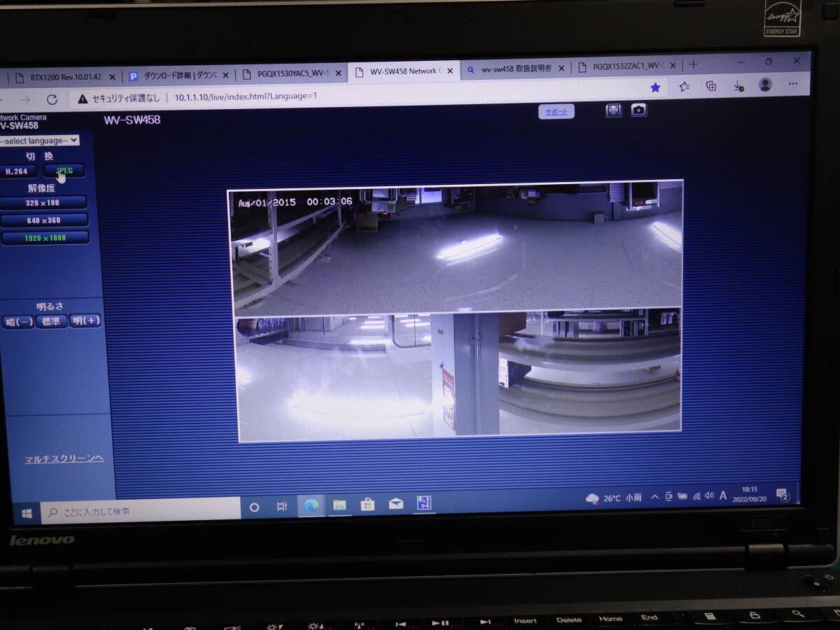
Task: Click the サポート support button
Action: point(556,112)
